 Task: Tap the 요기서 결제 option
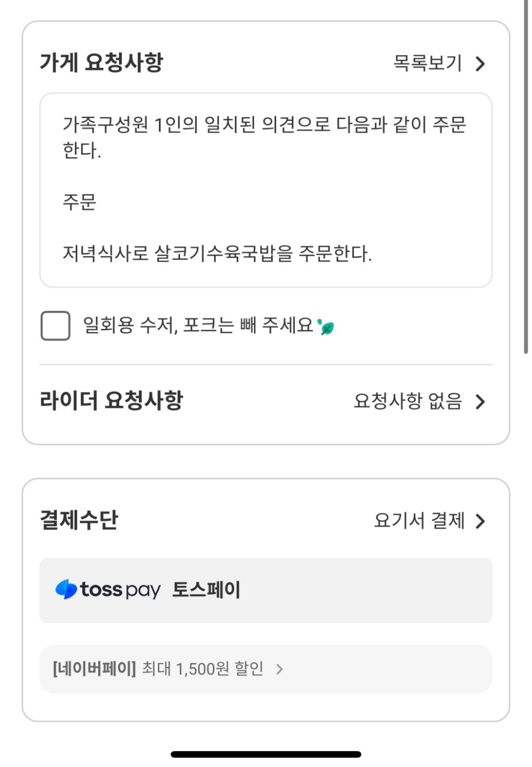click(419, 521)
